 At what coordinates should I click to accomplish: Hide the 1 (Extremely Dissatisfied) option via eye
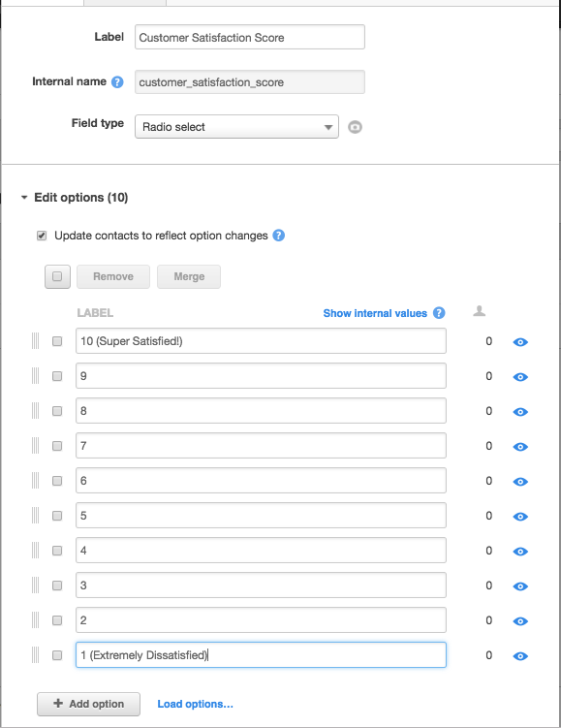click(x=520, y=656)
